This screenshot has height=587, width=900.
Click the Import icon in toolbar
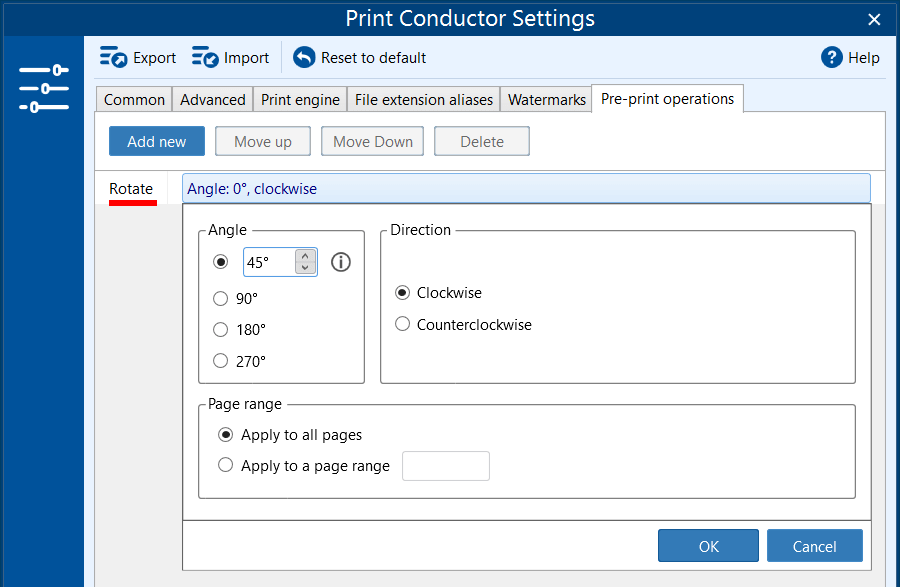point(205,58)
